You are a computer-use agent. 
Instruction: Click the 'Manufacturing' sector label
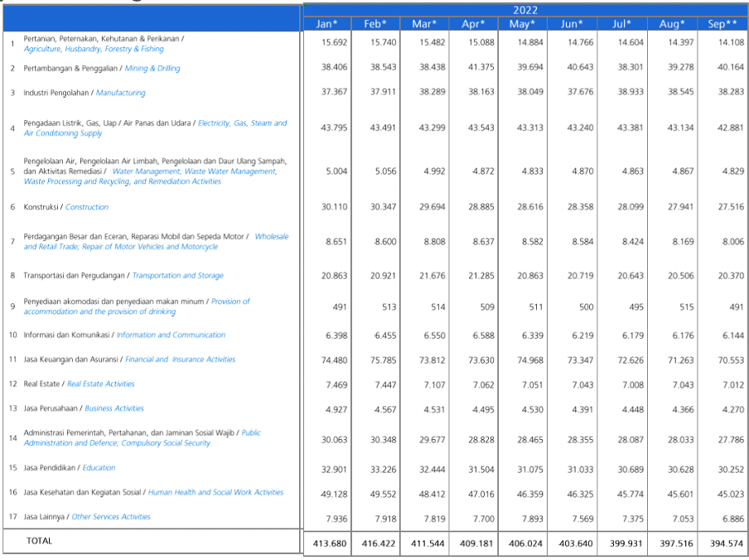pyautogui.click(x=121, y=93)
